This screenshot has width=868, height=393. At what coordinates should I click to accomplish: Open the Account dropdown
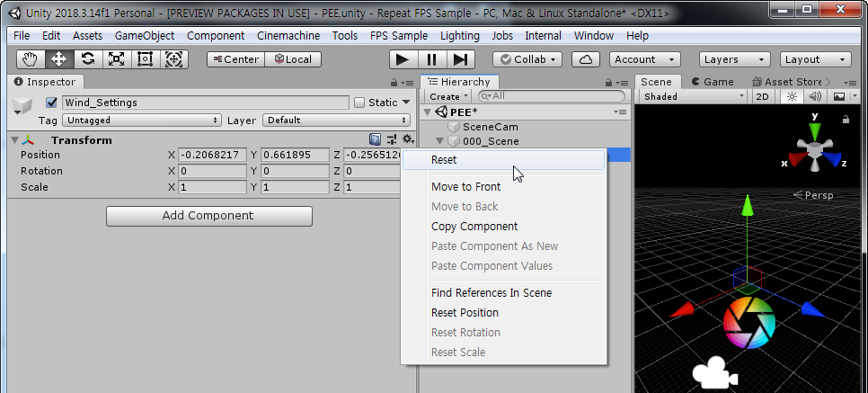[x=645, y=59]
